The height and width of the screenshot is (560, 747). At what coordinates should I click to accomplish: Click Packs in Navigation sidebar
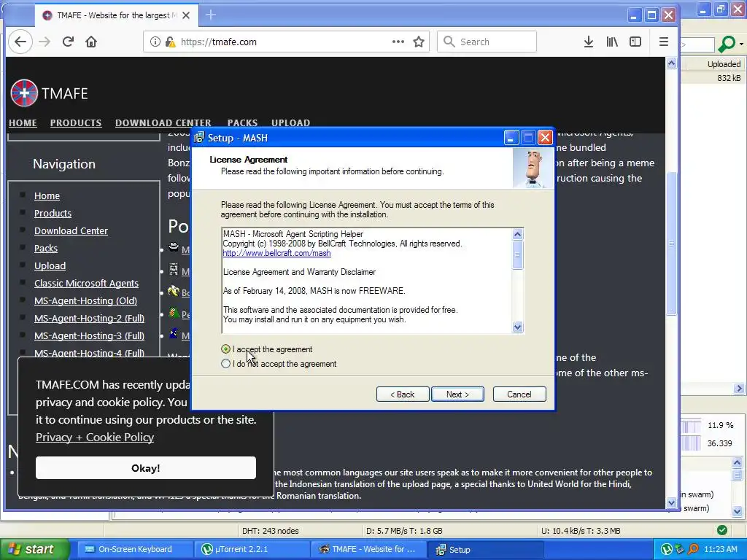tap(46, 249)
